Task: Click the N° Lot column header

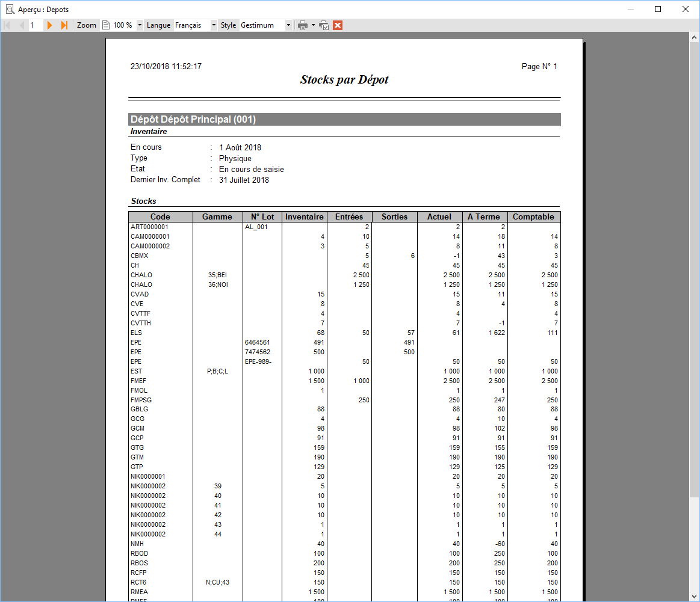Action: click(262, 217)
